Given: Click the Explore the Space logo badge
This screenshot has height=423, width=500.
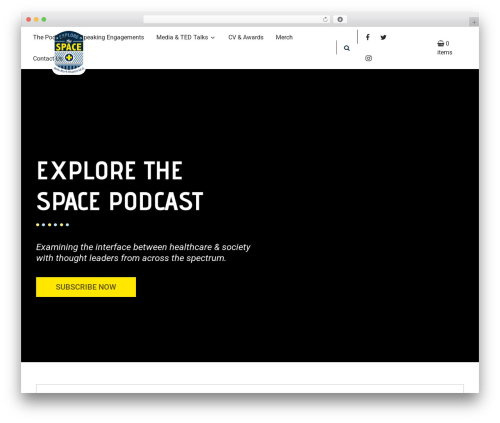Looking at the screenshot, I should (x=69, y=52).
